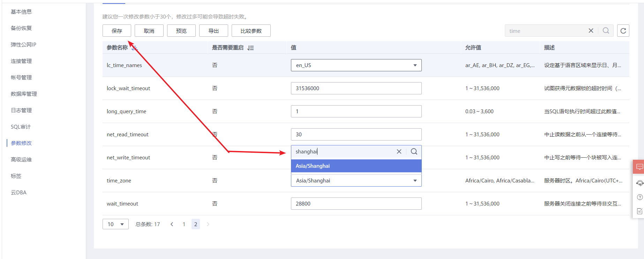Click the long_query_time value field
Viewport: 644px width, 259px height.
[356, 111]
